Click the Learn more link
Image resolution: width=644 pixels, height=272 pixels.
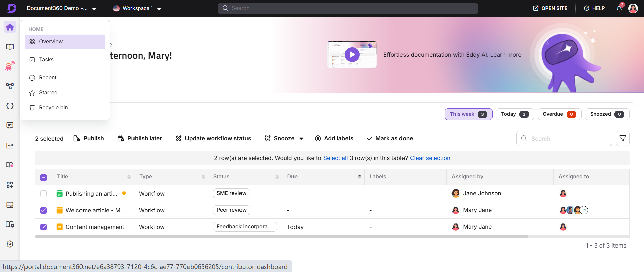505,55
